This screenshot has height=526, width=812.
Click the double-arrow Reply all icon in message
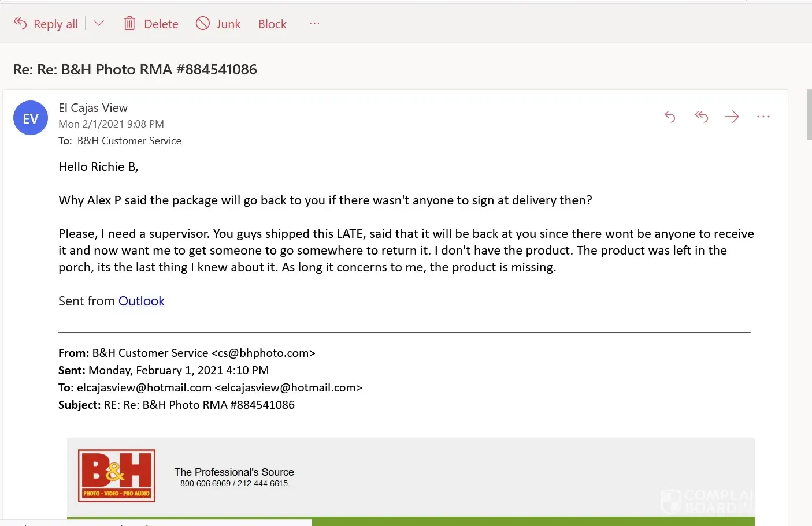click(x=701, y=117)
